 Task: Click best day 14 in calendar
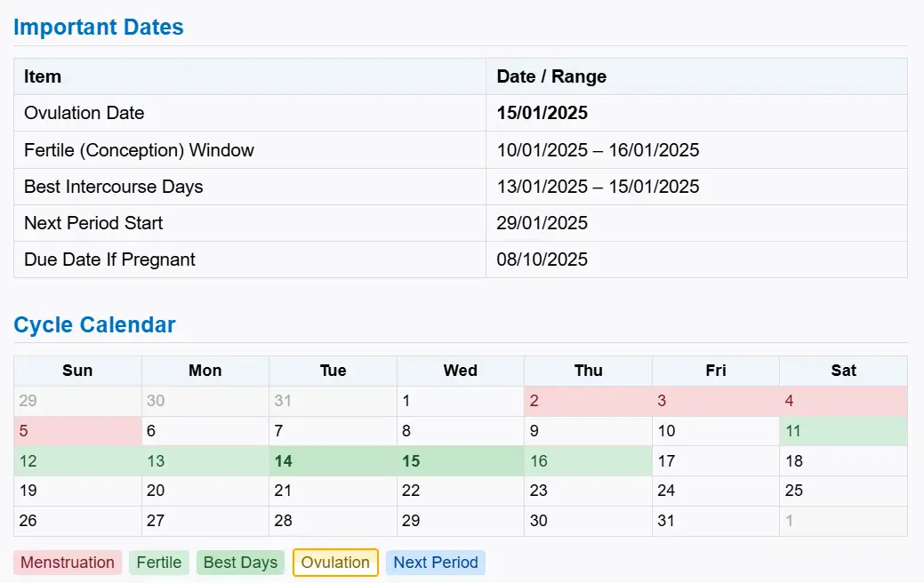pos(333,461)
